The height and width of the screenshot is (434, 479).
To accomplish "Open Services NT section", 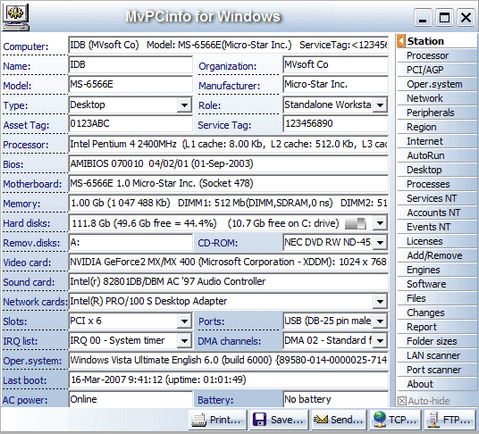I will [x=437, y=198].
